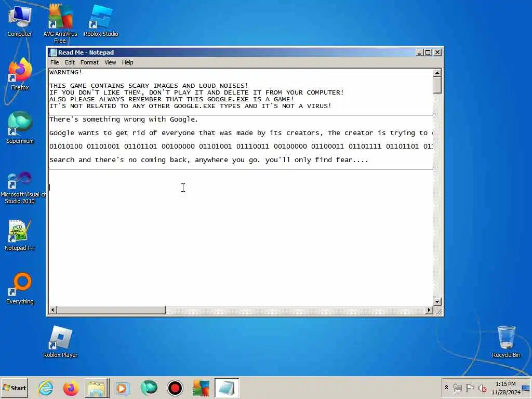The image size is (532, 399).
Task: Open the Computer desktop icon
Action: [20, 21]
